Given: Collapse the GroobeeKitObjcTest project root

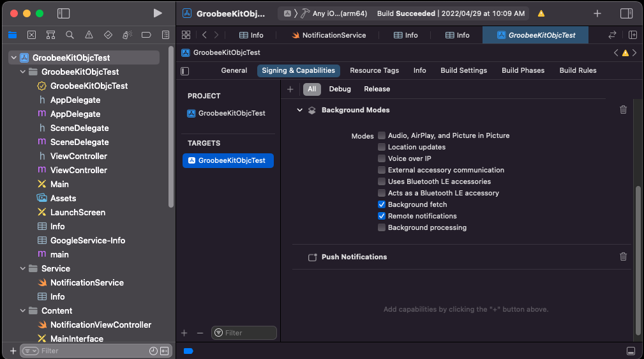Looking at the screenshot, I should pos(14,57).
